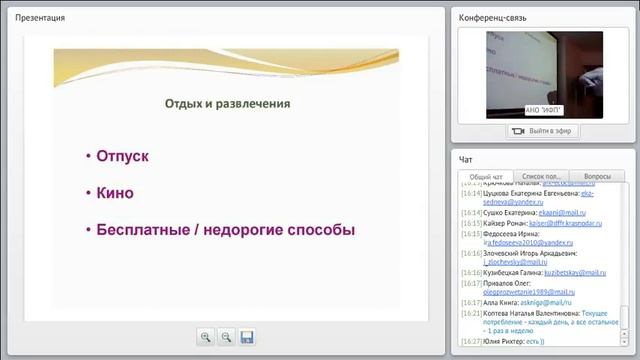Open Злочевский Игорь's email link
The width and height of the screenshot is (640, 360).
point(515,262)
